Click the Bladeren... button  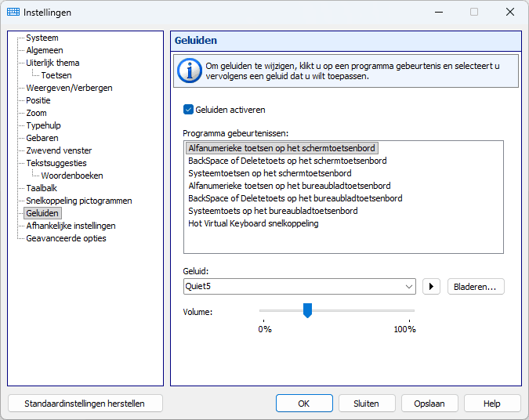476,287
